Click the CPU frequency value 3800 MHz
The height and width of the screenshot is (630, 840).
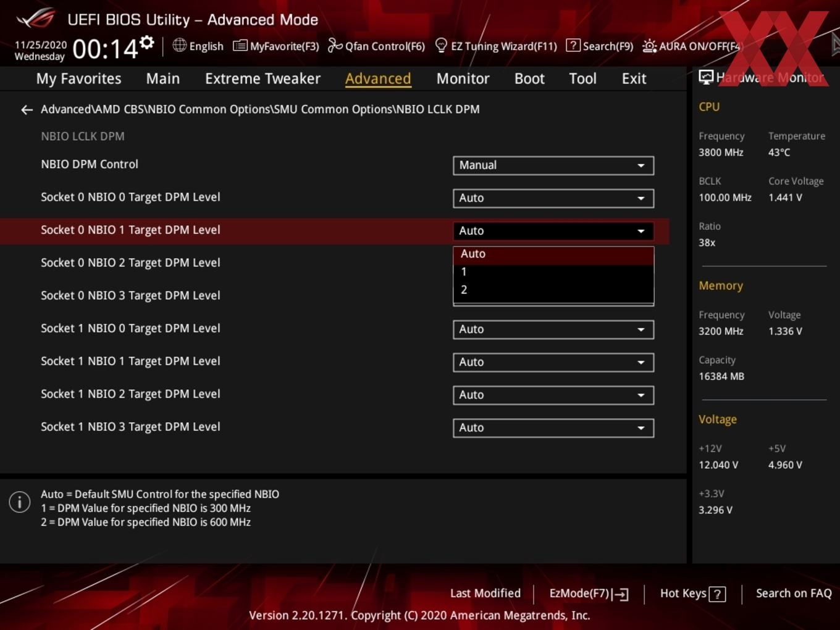point(721,153)
